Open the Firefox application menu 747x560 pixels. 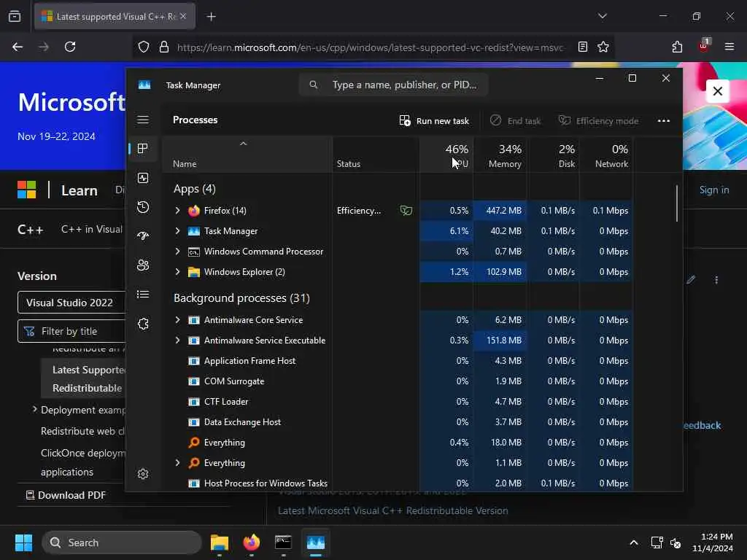729,47
